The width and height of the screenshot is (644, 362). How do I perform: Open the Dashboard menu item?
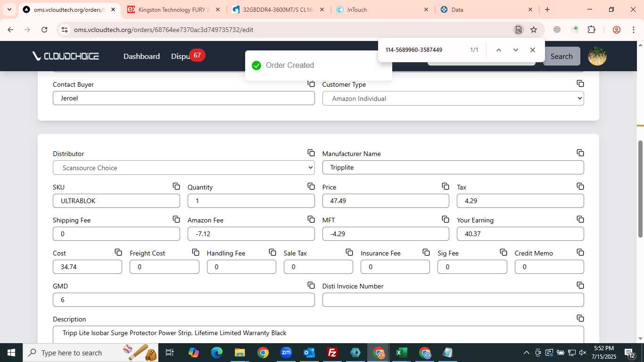tap(141, 56)
